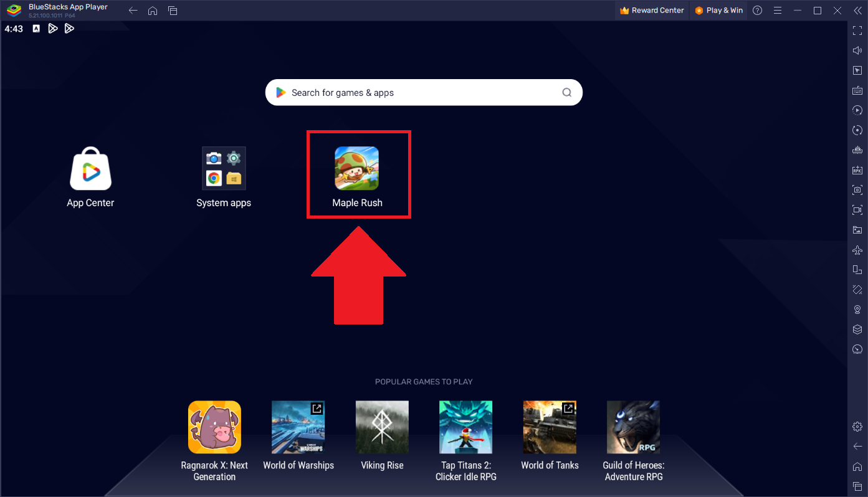Viewport: 868px width, 497px height.
Task: Click the 4:43 clock in status bar
Action: (14, 29)
